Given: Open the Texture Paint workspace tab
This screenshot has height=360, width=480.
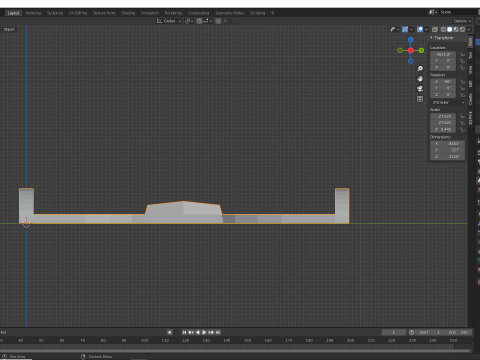Looking at the screenshot, I should point(104,13).
